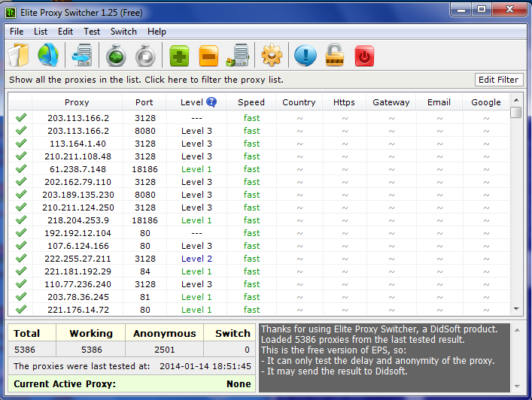
Task: Click checkmark for proxy 221.176.14.72
Action: click(x=21, y=309)
